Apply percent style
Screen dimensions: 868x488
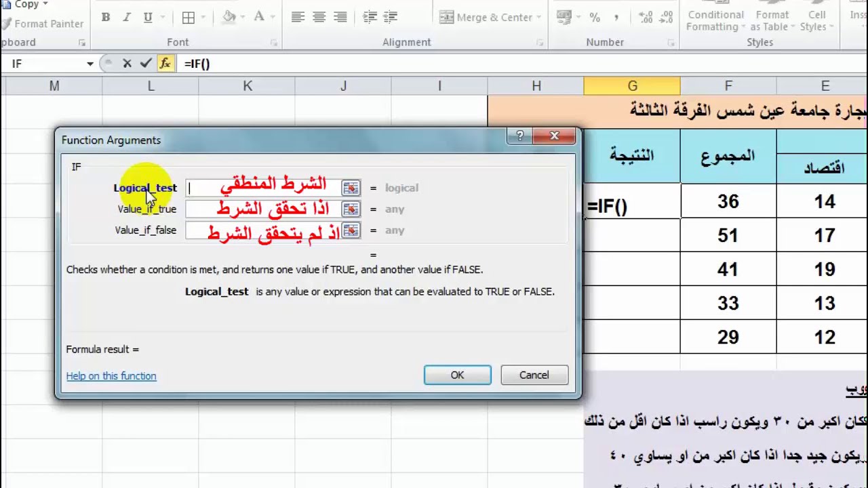click(x=595, y=18)
